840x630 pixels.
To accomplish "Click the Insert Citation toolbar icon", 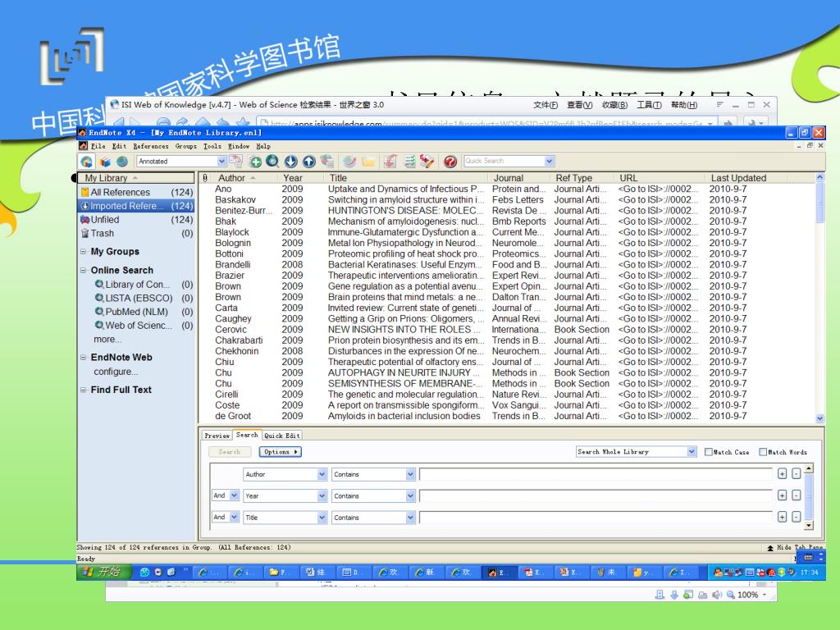I will point(390,162).
